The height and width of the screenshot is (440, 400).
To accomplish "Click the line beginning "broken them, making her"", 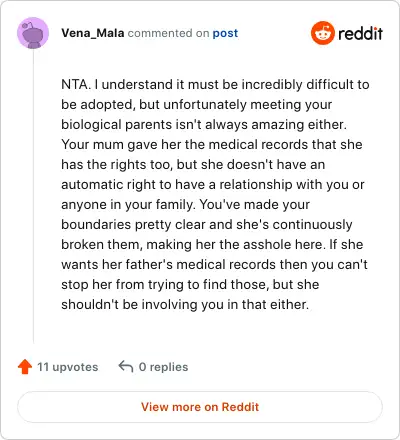I will [212, 245].
